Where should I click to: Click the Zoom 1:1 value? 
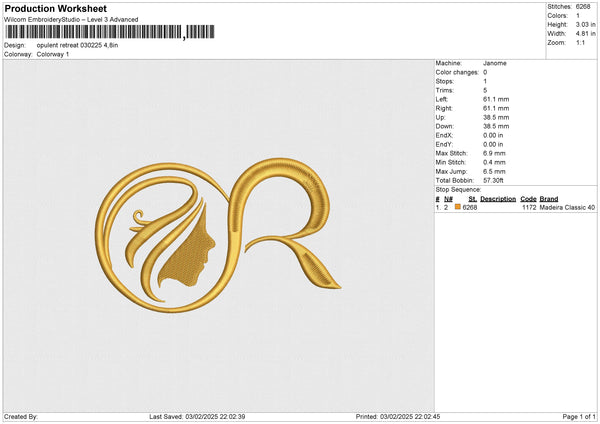pos(580,43)
